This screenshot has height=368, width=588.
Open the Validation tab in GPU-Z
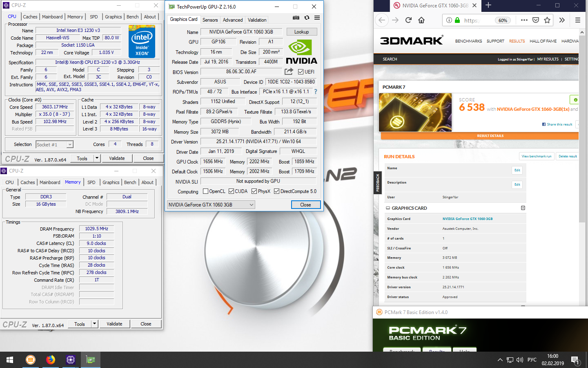coord(257,20)
